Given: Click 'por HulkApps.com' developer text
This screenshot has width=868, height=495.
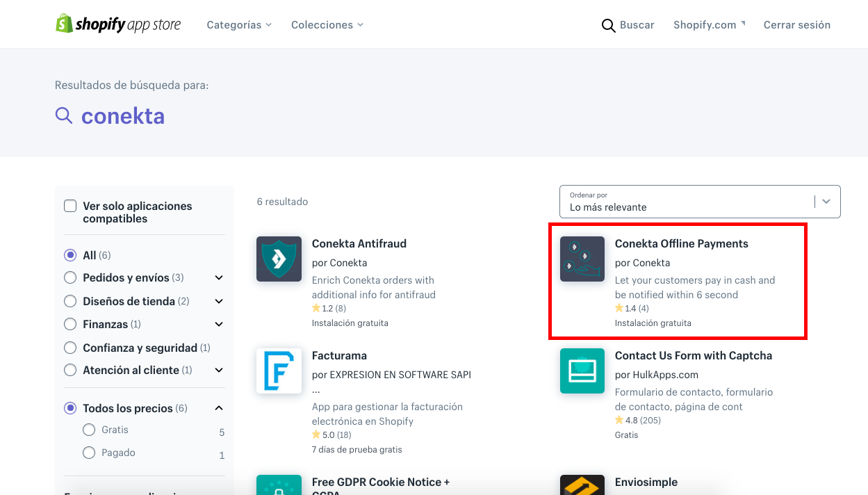Looking at the screenshot, I should pos(657,375).
